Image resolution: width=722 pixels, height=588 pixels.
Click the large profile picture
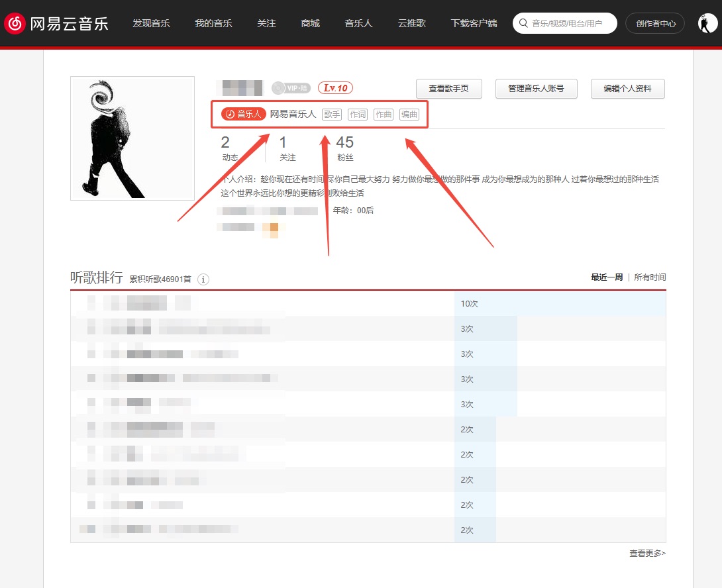pyautogui.click(x=132, y=138)
